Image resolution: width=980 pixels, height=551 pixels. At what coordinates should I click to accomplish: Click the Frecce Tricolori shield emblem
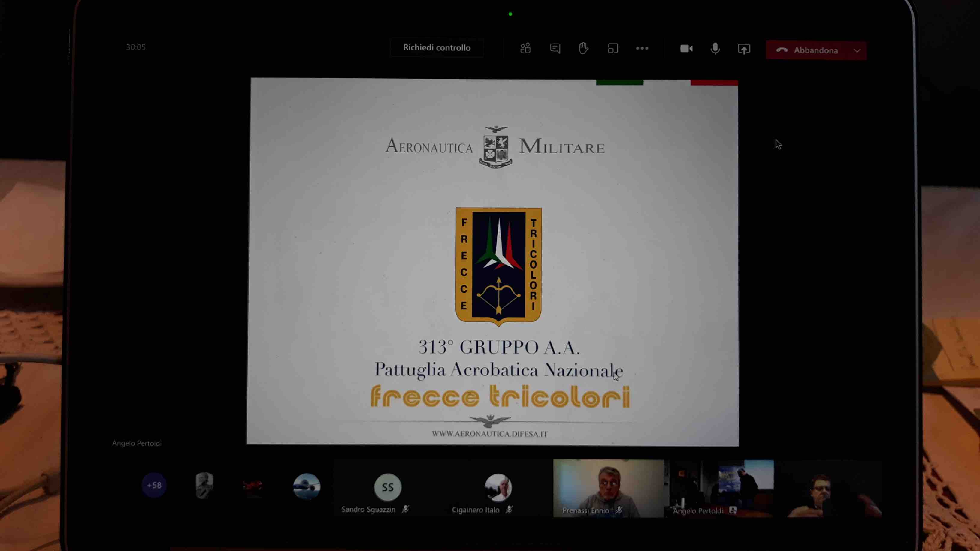tap(498, 266)
